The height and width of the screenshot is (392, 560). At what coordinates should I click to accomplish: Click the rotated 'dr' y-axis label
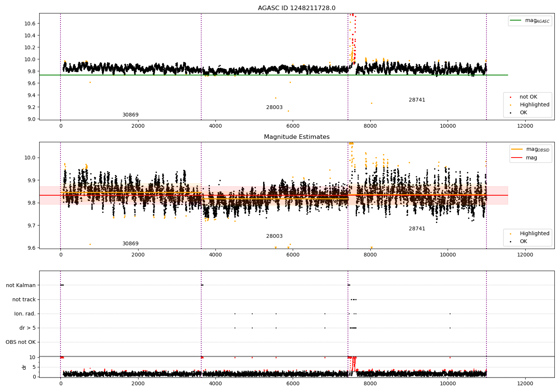pos(24,367)
